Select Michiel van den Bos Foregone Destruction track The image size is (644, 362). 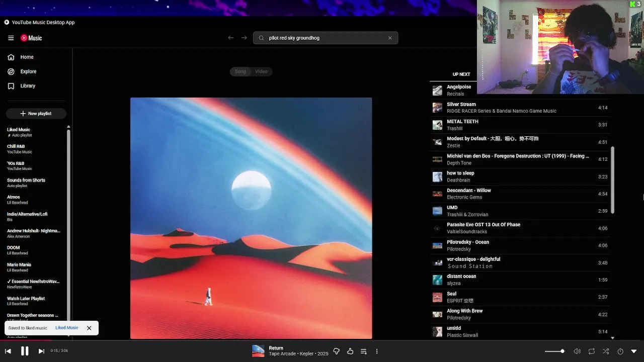coord(520,159)
